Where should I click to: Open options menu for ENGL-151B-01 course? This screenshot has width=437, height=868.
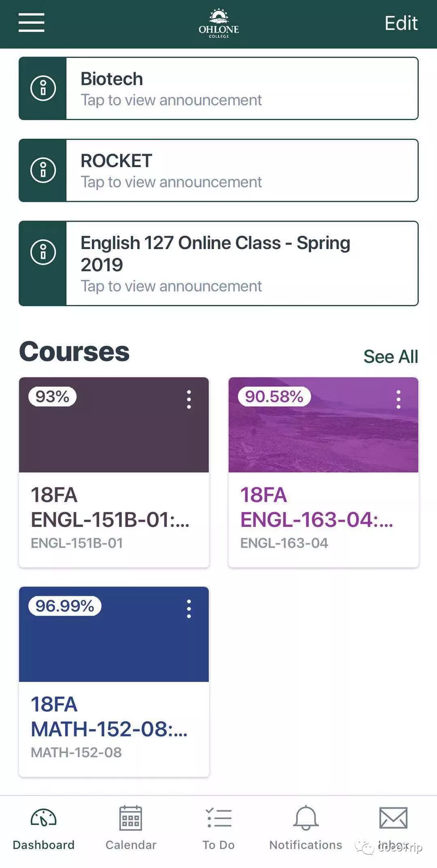coord(189,400)
